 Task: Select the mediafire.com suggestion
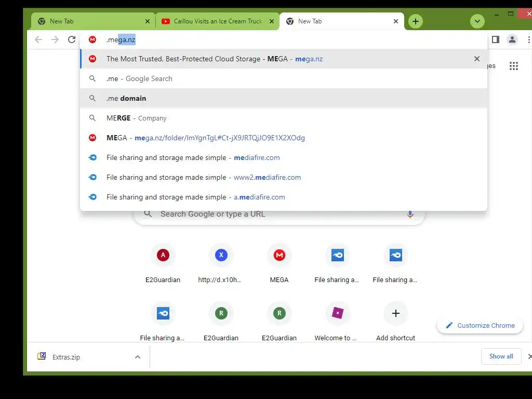(284, 157)
